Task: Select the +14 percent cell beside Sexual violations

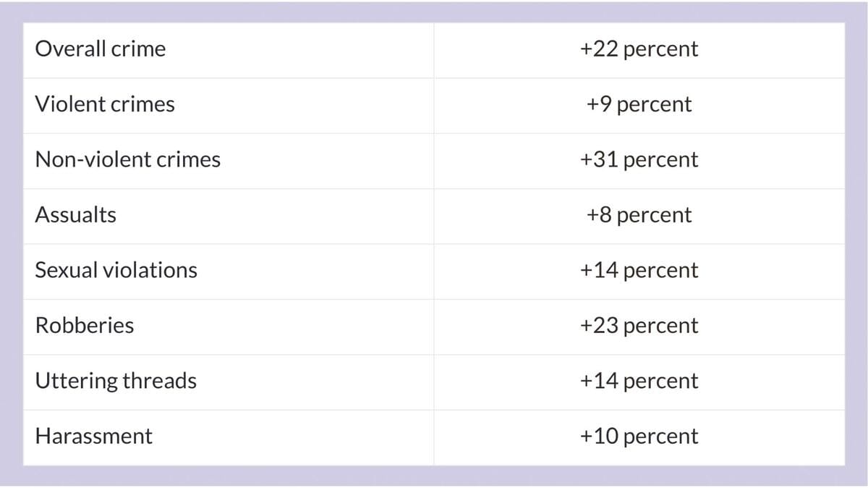Action: [x=639, y=270]
